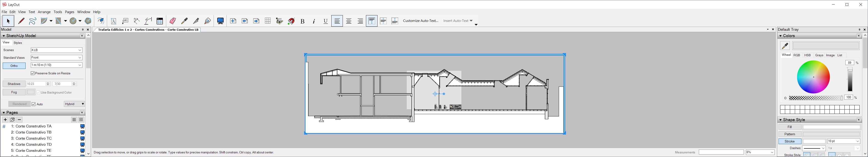This screenshot has height=157, width=868.
Task: Pick the Line pencil tool
Action: [x=21, y=21]
